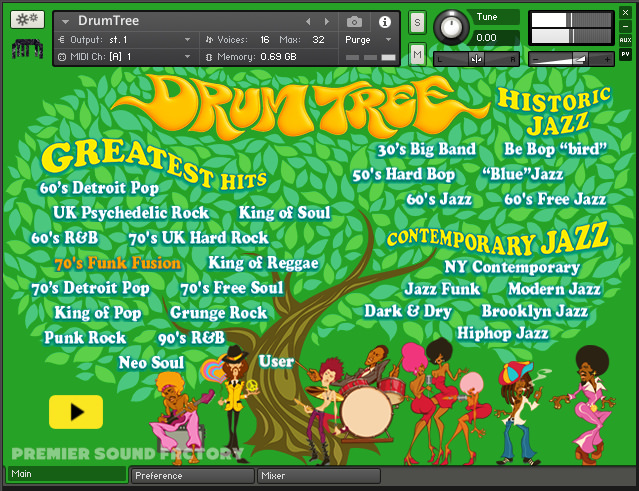Choose the Grunge Rock kit

pos(218,313)
